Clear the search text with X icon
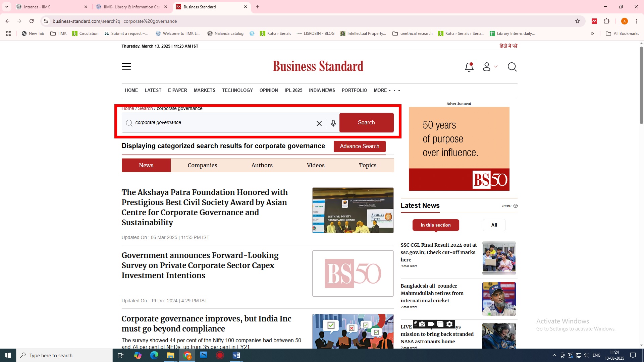This screenshot has width=644, height=362. pos(319,123)
